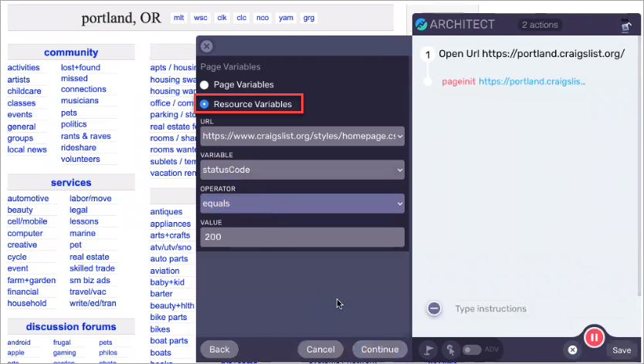This screenshot has width=644, height=364.
Task: Open the rideshare link
Action: [79, 147]
